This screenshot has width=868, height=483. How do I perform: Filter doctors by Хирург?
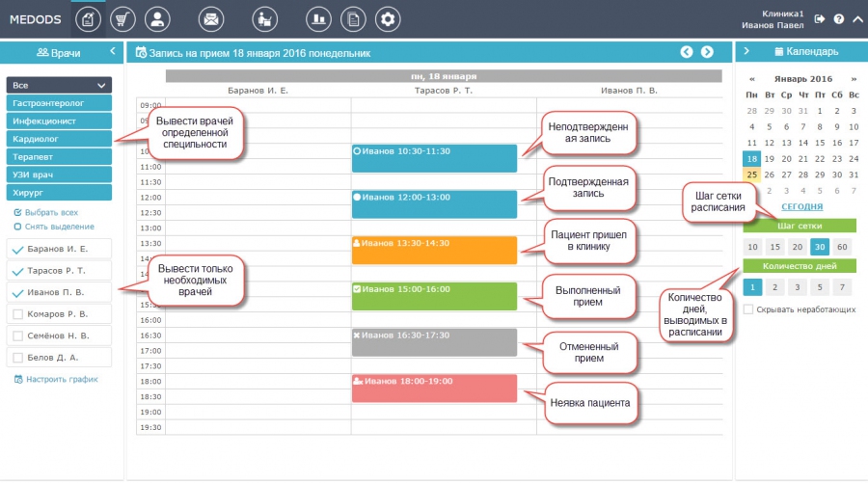tap(59, 193)
